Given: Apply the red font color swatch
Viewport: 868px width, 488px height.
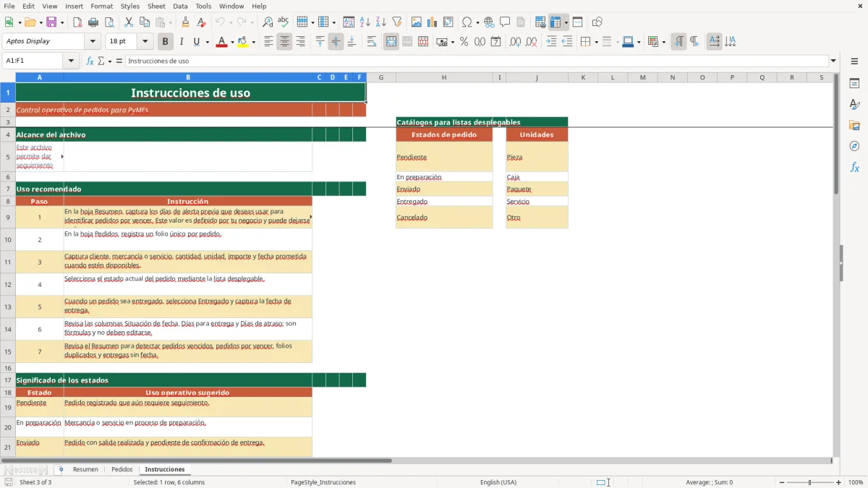Looking at the screenshot, I should tap(221, 42).
